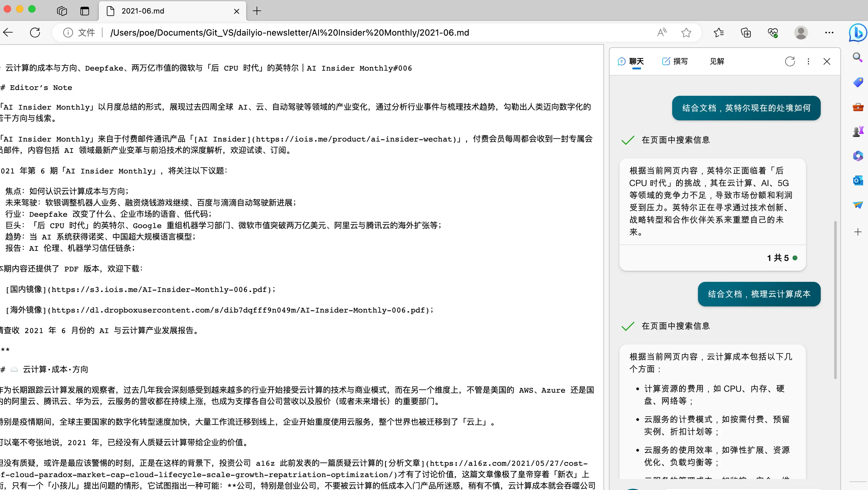Image resolution: width=868 pixels, height=490 pixels.
Task: Open the Microsoft 365 sidebar icon
Action: (x=858, y=156)
